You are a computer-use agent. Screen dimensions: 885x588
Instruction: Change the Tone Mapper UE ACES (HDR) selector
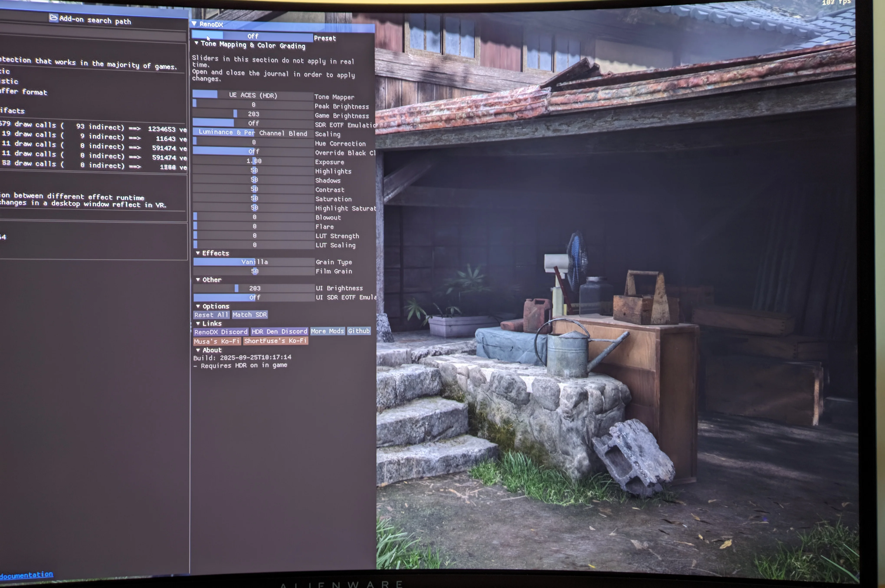(x=253, y=95)
